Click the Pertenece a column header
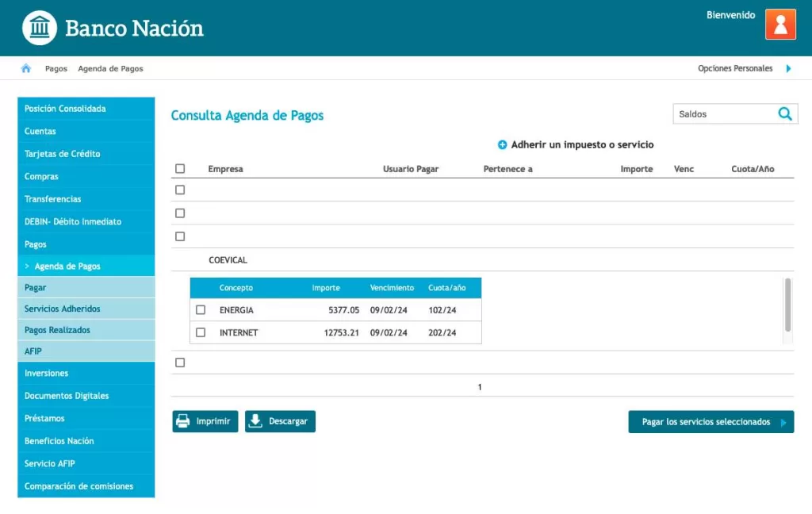 [x=507, y=169]
